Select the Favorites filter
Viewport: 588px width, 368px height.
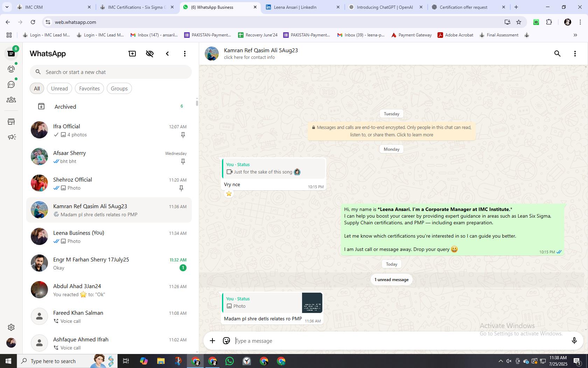[x=89, y=88]
